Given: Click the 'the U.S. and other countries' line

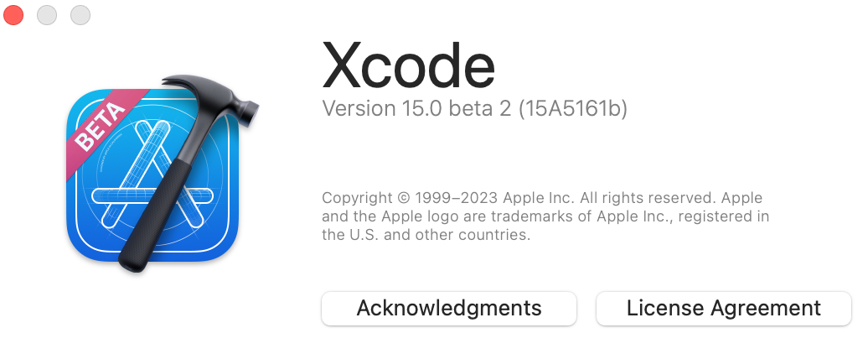Looking at the screenshot, I should [x=426, y=235].
